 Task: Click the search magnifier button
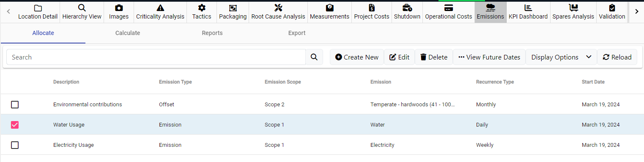coord(314,57)
